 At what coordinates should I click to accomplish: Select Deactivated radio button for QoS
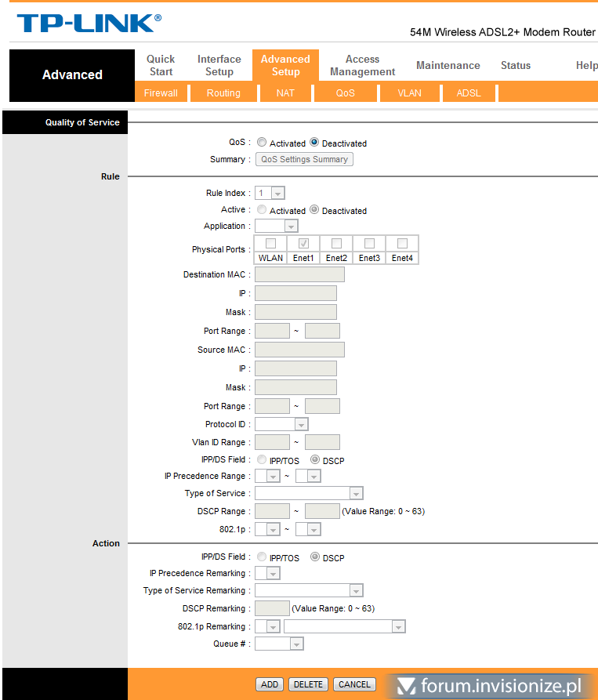(314, 143)
